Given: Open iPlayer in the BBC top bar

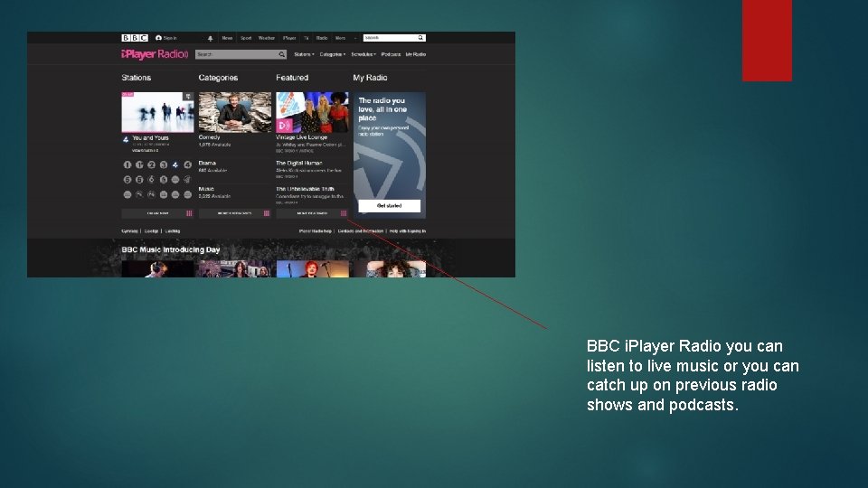Looking at the screenshot, I should click(289, 38).
